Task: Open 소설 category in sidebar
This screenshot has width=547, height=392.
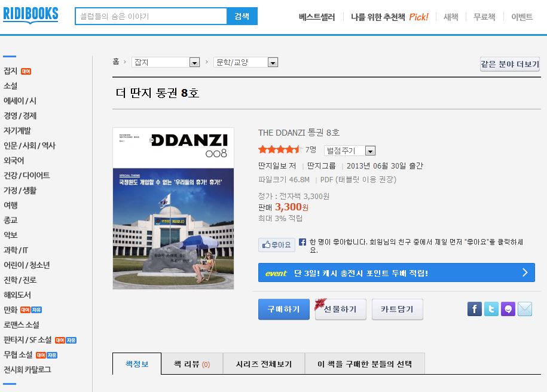Action: (11, 86)
